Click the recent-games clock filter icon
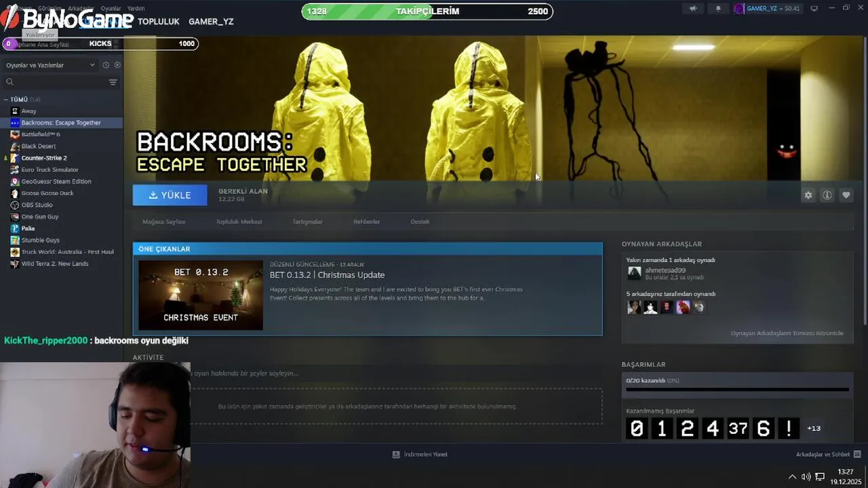This screenshot has height=488, width=868. [106, 65]
